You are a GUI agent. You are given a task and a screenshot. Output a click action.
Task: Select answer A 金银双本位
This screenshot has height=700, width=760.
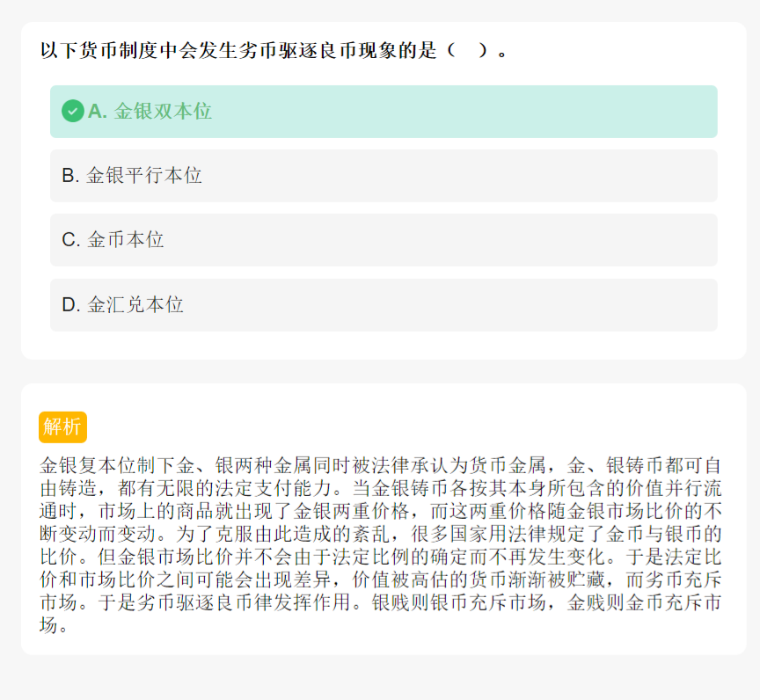click(384, 112)
